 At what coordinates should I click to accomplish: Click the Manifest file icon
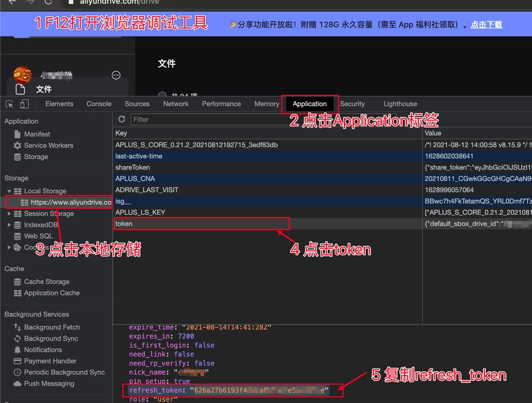tap(17, 134)
